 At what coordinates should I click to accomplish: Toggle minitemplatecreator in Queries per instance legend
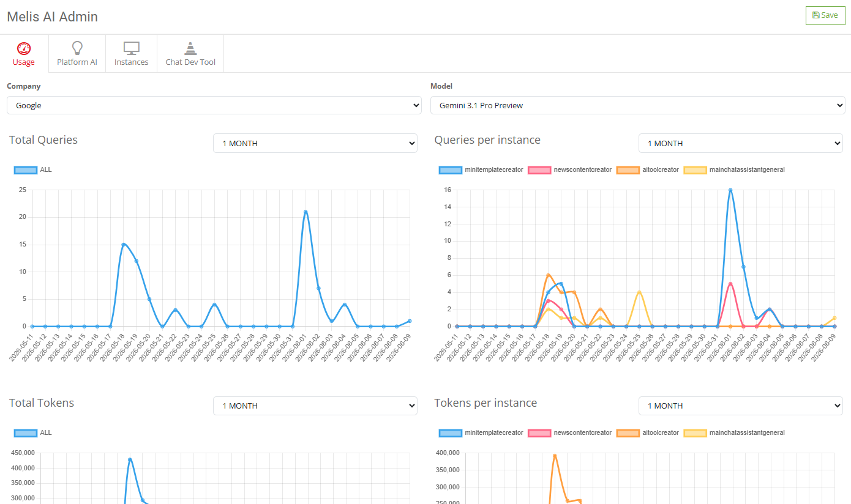tap(481, 169)
